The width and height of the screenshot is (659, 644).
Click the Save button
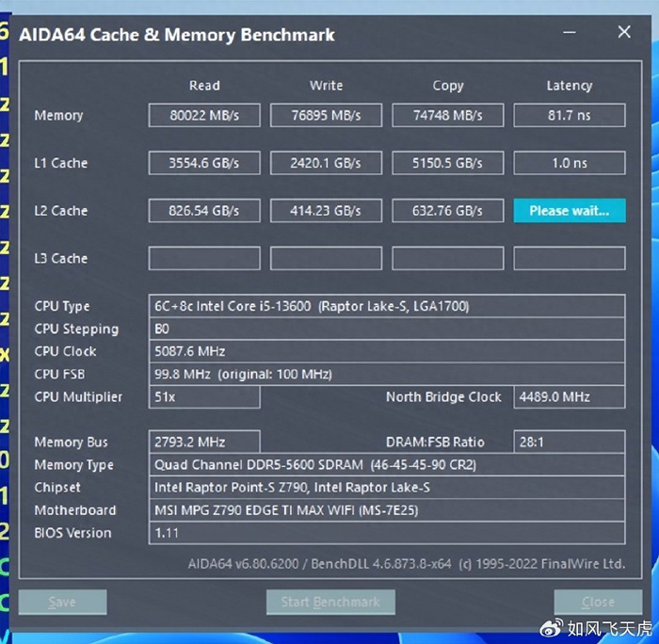coord(62,602)
